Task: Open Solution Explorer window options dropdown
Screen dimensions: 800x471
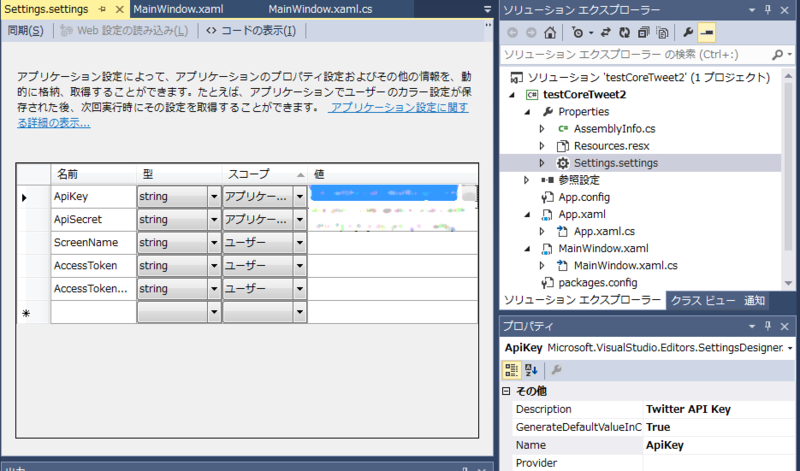Action: 752,10
